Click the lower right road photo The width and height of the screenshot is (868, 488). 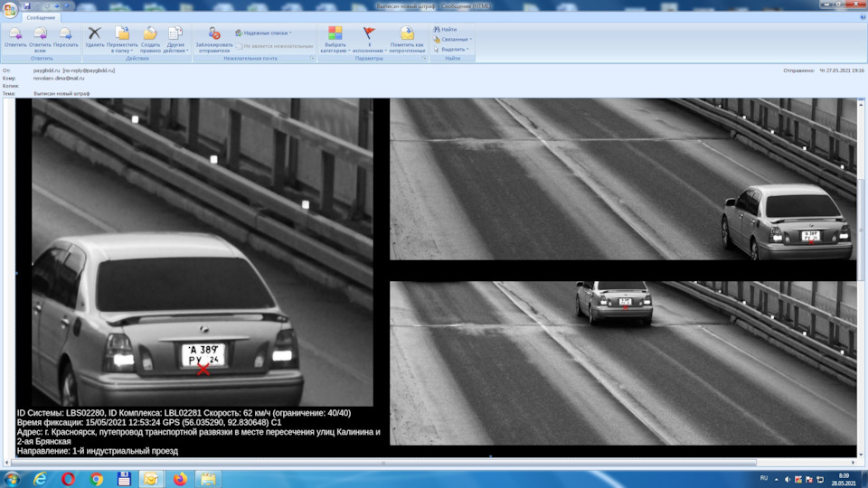pos(623,363)
